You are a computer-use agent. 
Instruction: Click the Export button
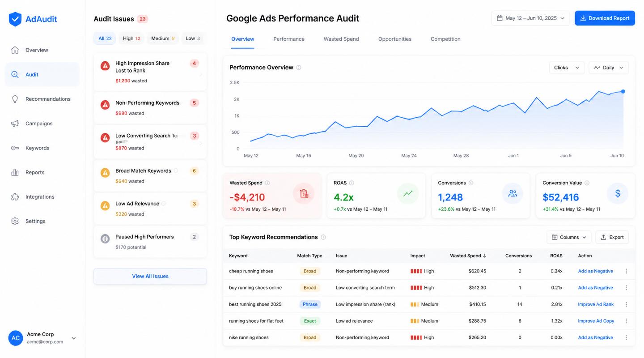tap(612, 237)
